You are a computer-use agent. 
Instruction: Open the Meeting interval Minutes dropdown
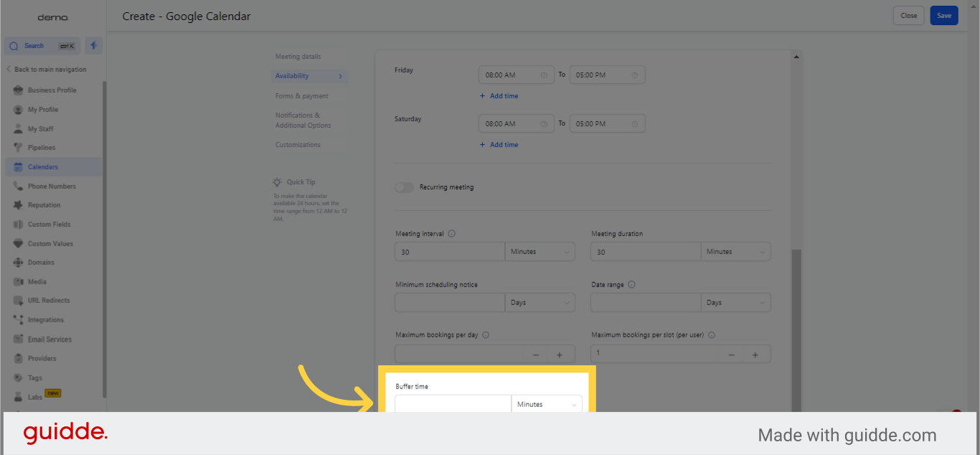[540, 252]
